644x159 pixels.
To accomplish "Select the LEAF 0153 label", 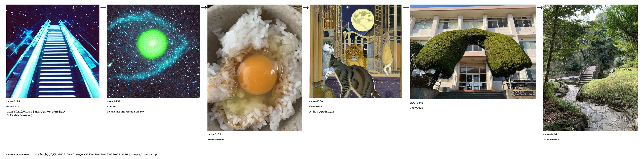I will point(214,134).
